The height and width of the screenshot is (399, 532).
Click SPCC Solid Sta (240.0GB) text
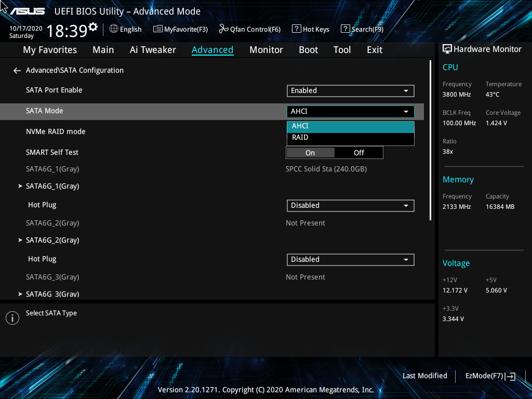[326, 169]
